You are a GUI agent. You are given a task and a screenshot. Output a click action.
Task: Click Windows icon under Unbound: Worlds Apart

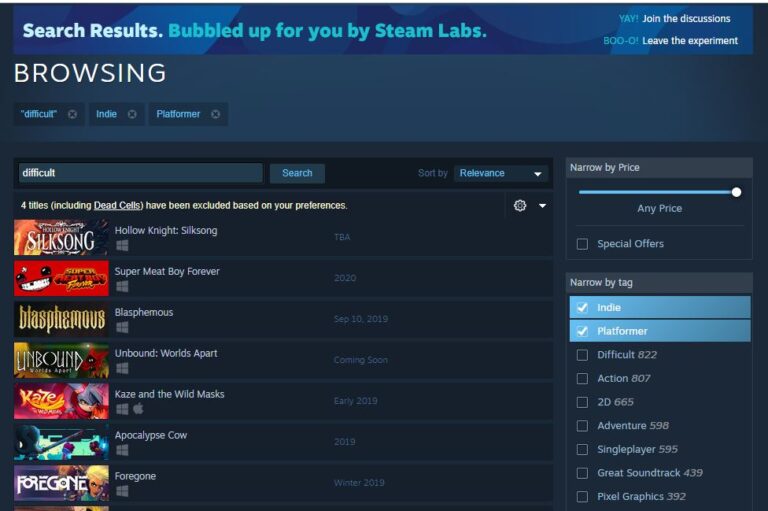(122, 368)
